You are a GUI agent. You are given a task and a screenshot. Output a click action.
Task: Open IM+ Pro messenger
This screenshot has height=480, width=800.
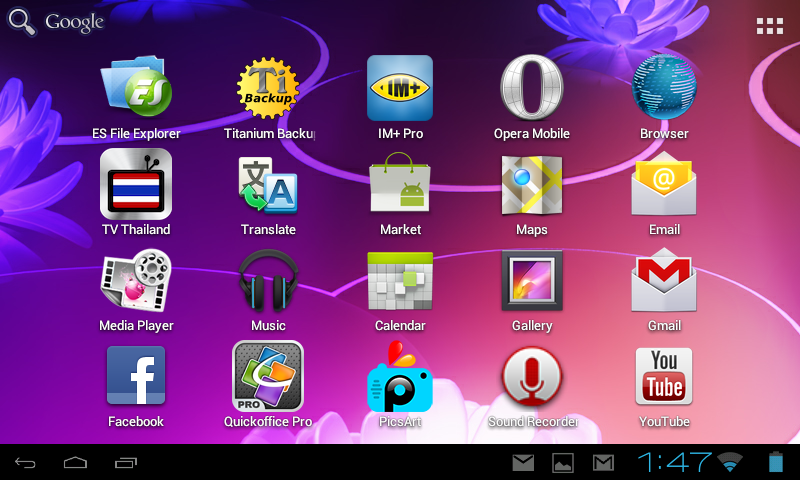(400, 88)
